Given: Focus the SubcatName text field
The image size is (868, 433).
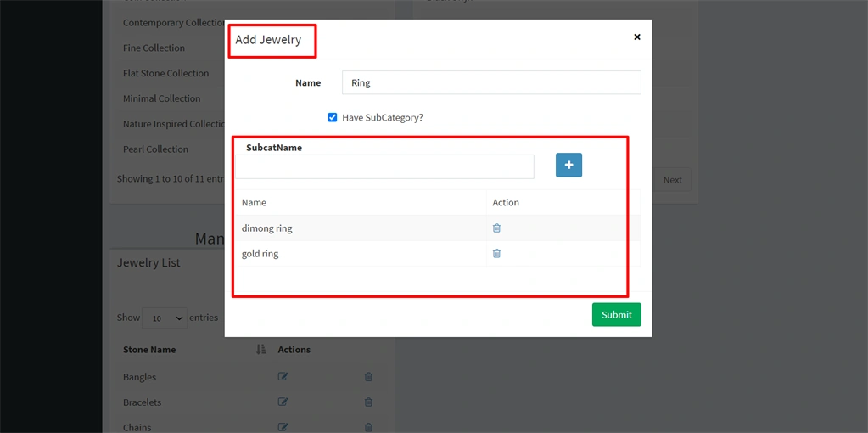Looking at the screenshot, I should pyautogui.click(x=384, y=166).
